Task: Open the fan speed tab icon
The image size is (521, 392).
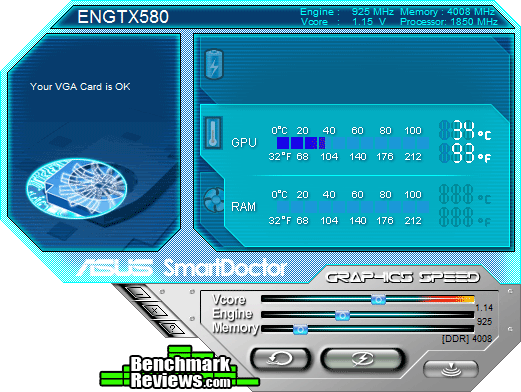Action: pyautogui.click(x=214, y=200)
